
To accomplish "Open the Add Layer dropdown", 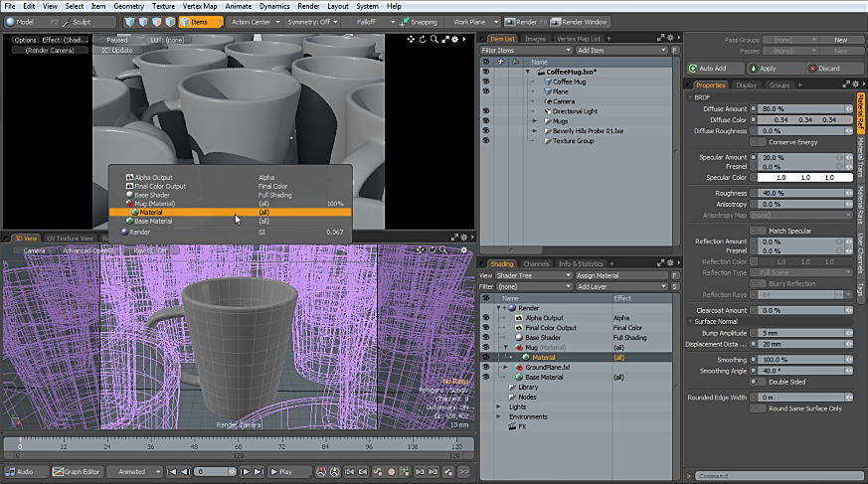I will click(622, 286).
